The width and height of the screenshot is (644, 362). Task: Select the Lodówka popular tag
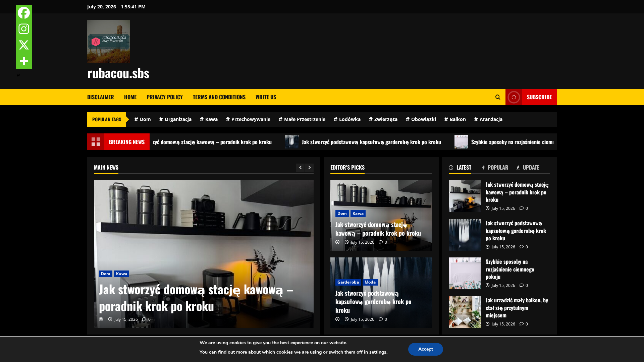click(347, 119)
